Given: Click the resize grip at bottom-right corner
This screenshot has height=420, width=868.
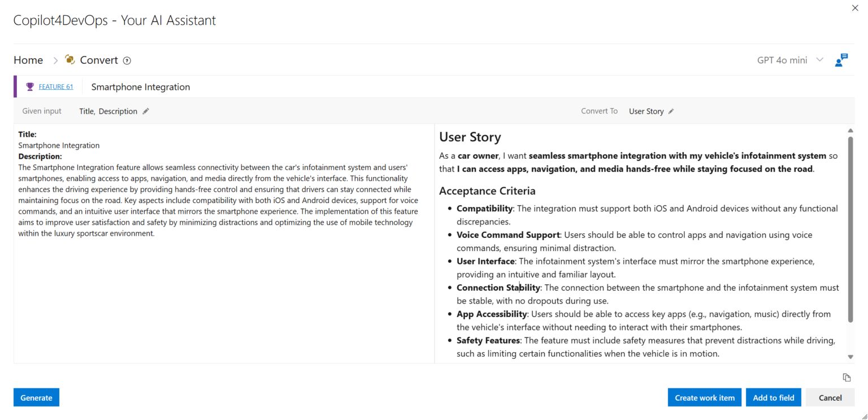Looking at the screenshot, I should tap(863, 415).
